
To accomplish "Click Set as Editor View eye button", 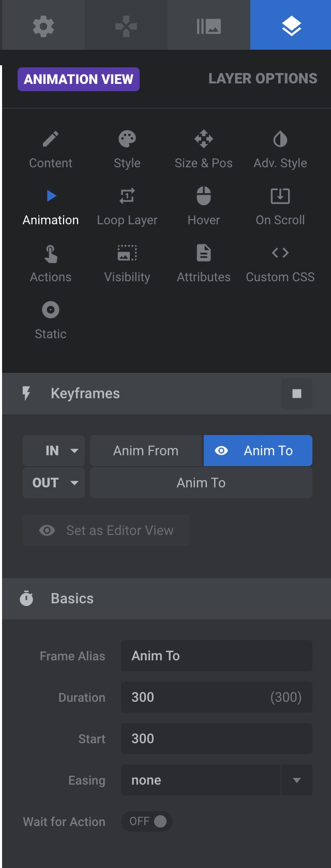I will [106, 530].
